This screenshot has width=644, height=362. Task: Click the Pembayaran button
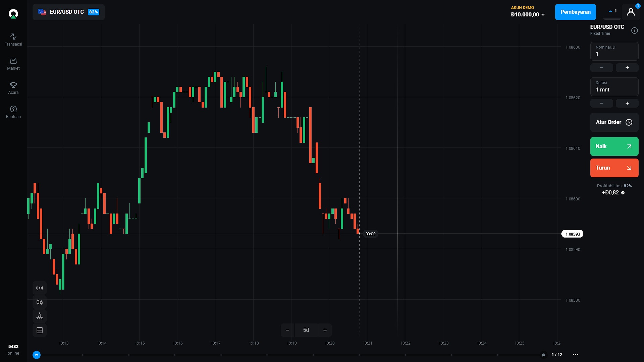coord(576,12)
